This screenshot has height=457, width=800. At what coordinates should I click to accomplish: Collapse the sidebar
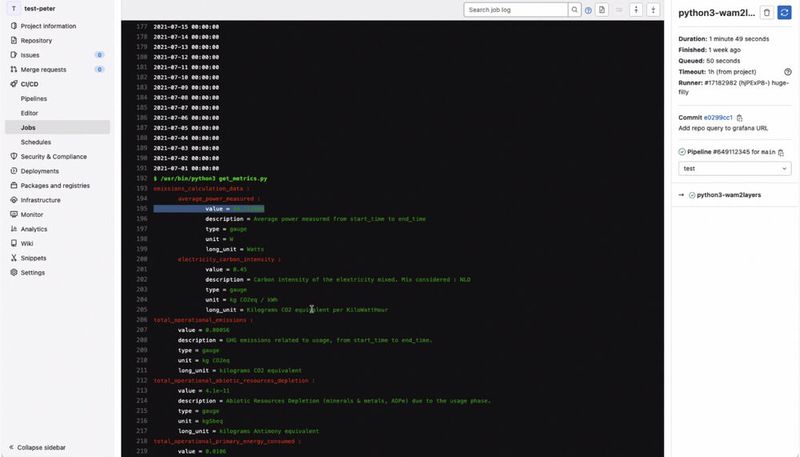pos(40,447)
